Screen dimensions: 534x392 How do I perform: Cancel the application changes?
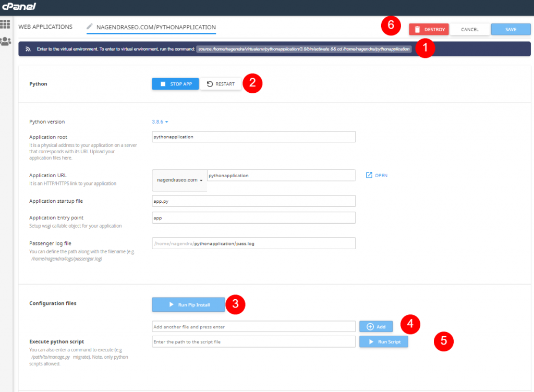click(470, 29)
